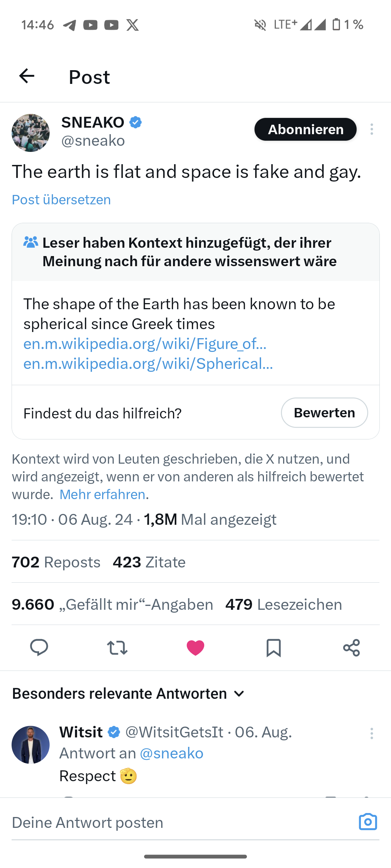View the 702 Reposts list
The image size is (391, 868).
click(x=56, y=562)
